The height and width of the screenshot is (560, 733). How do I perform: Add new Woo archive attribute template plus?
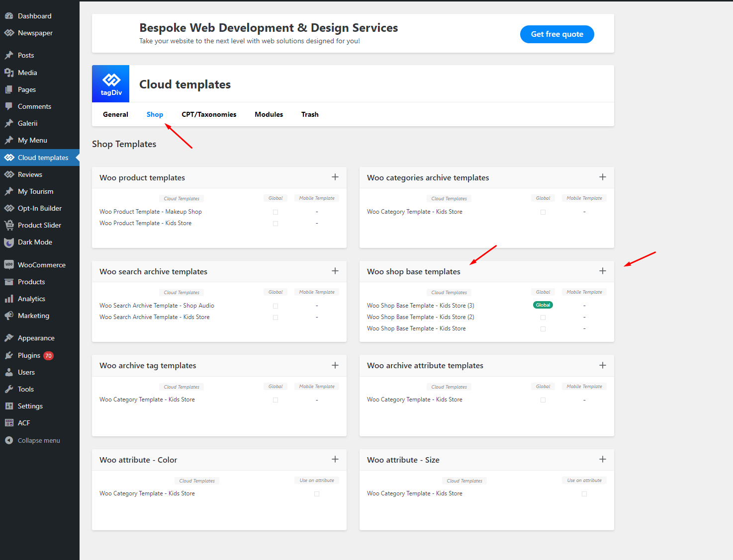click(x=603, y=365)
